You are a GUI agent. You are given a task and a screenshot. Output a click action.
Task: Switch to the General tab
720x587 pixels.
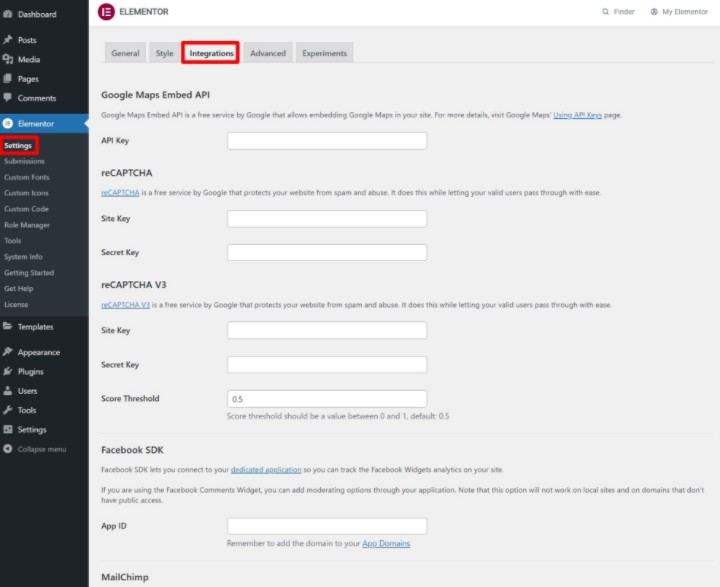coord(125,53)
